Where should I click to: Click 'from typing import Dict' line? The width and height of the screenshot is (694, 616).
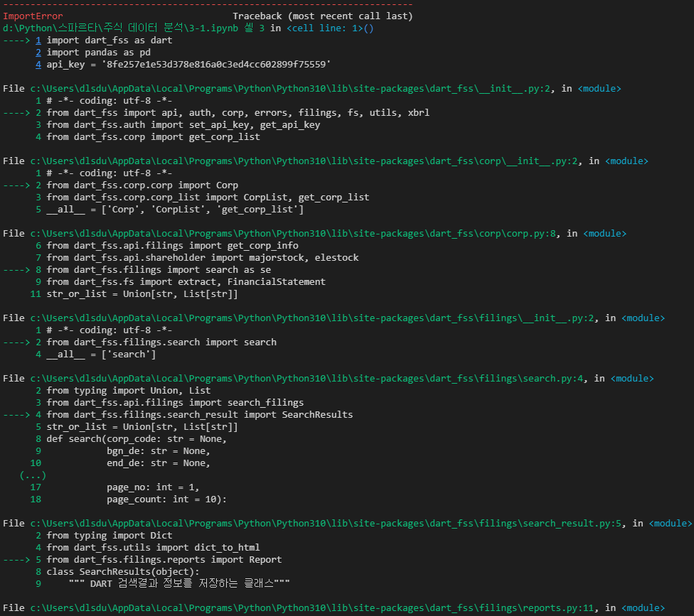tap(110, 536)
